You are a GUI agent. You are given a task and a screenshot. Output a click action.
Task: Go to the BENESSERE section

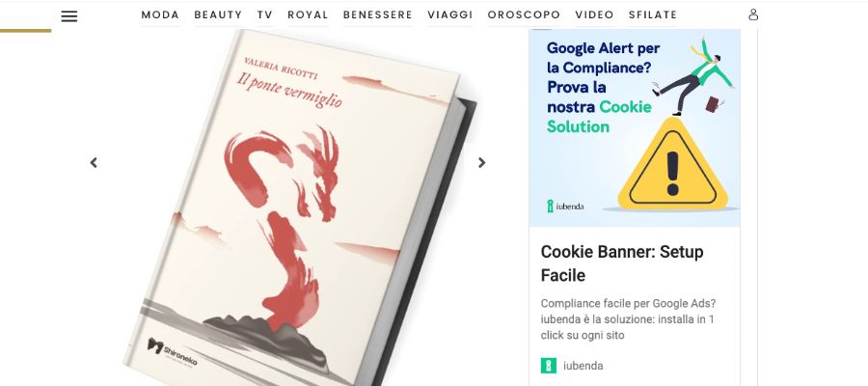[x=378, y=14]
